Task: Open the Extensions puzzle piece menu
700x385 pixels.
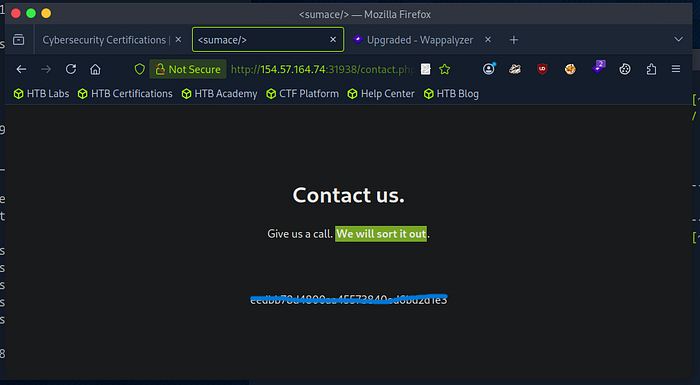Action: [651, 69]
